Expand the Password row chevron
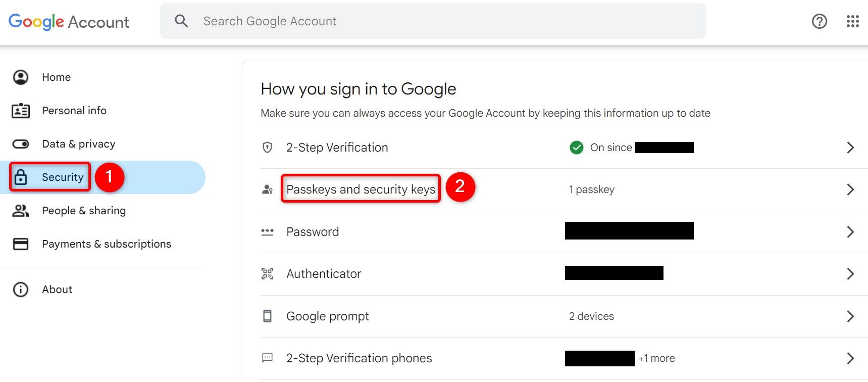Screen dimensions: 868x382 point(850,232)
